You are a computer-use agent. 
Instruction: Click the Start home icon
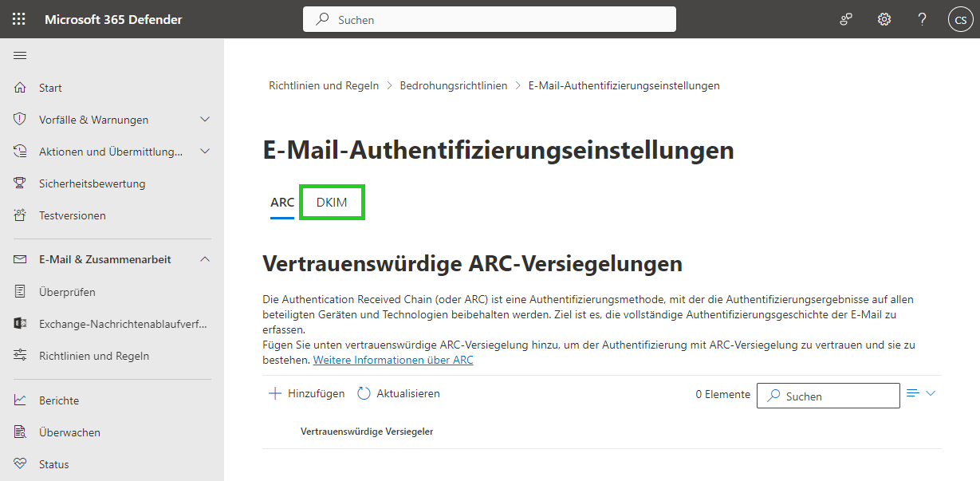click(20, 88)
